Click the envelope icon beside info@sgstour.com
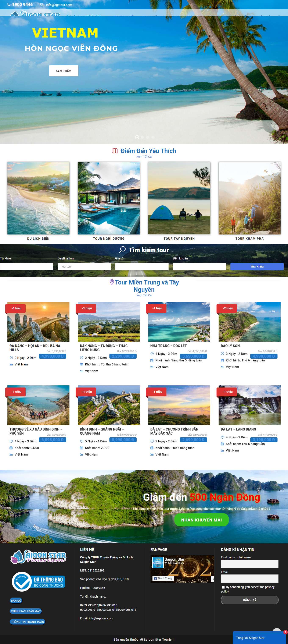Screen dimensions: 288x644 tap(42, 5)
